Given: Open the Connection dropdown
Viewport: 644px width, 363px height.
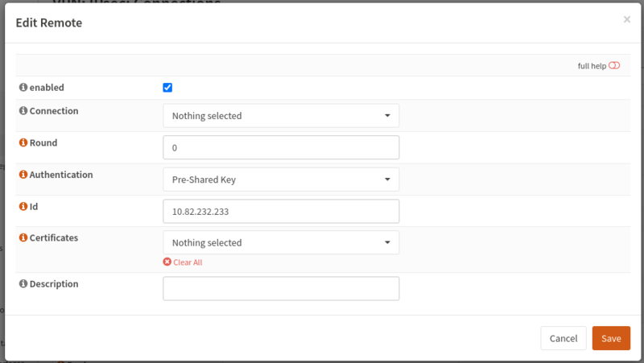Looking at the screenshot, I should tap(281, 115).
